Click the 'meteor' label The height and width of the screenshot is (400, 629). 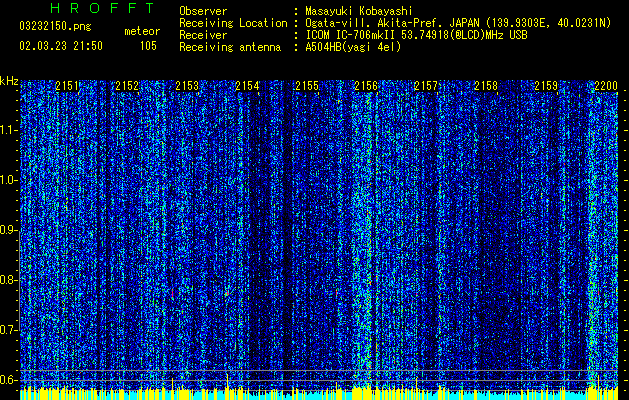pyautogui.click(x=142, y=31)
